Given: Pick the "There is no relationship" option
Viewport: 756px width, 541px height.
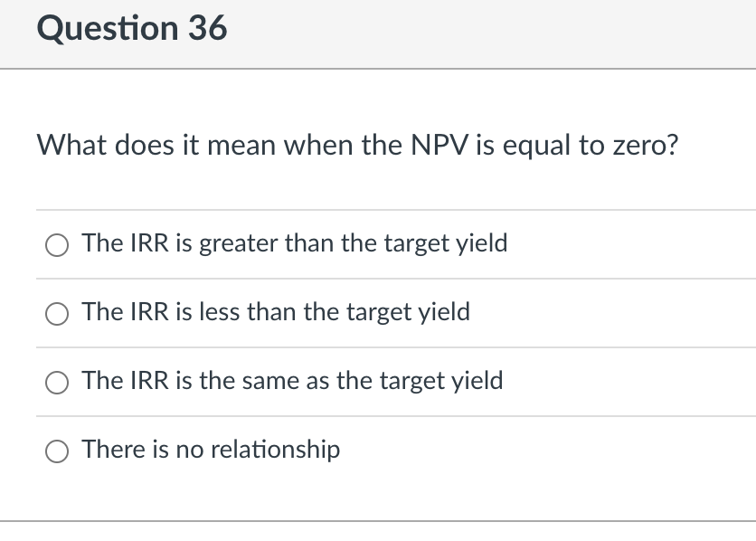Looking at the screenshot, I should [x=57, y=451].
